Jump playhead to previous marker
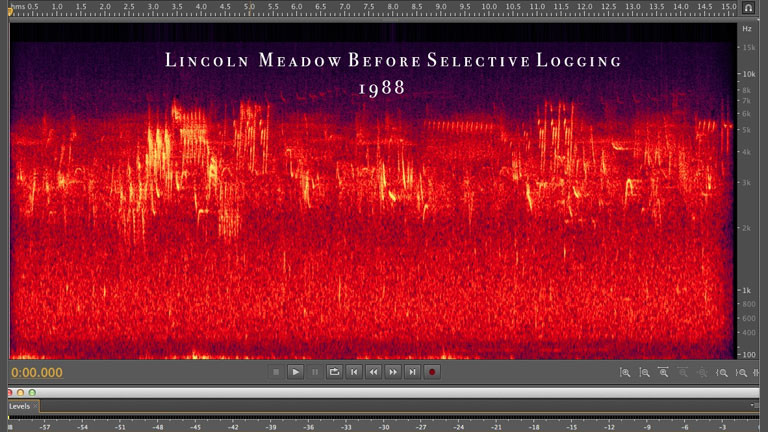 pos(354,372)
